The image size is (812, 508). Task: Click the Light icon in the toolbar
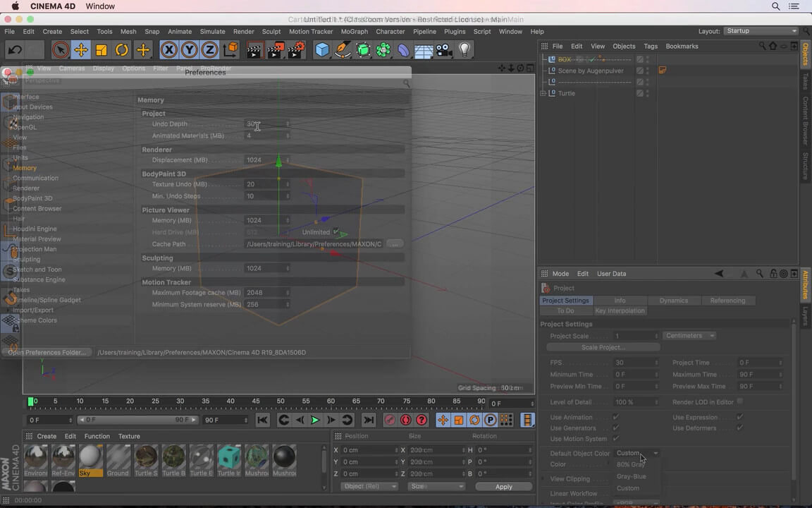pyautogui.click(x=463, y=49)
